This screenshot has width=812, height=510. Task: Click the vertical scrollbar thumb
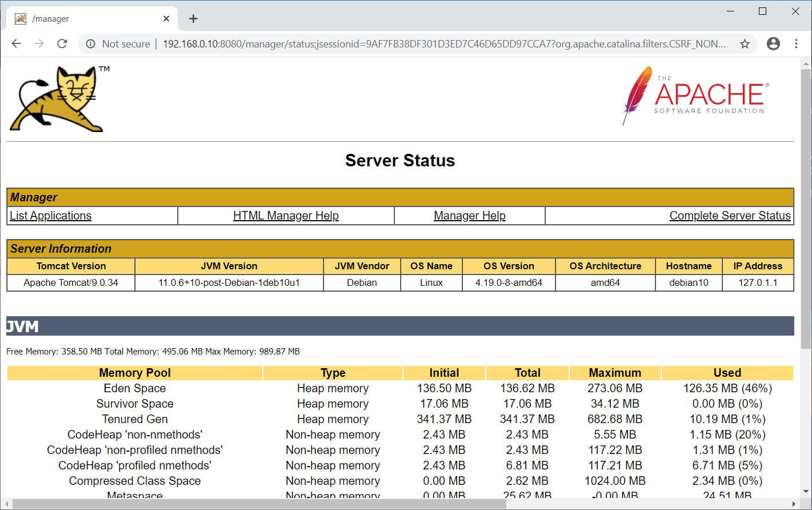806,209
